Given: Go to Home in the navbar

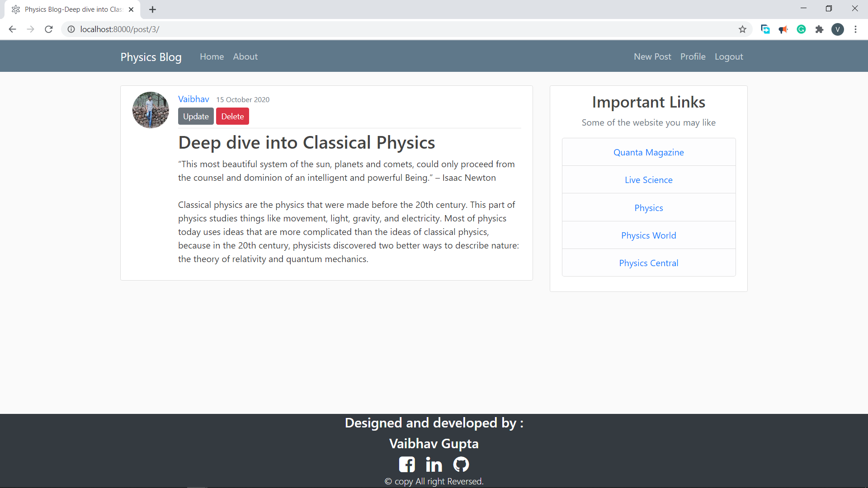Looking at the screenshot, I should pos(212,56).
